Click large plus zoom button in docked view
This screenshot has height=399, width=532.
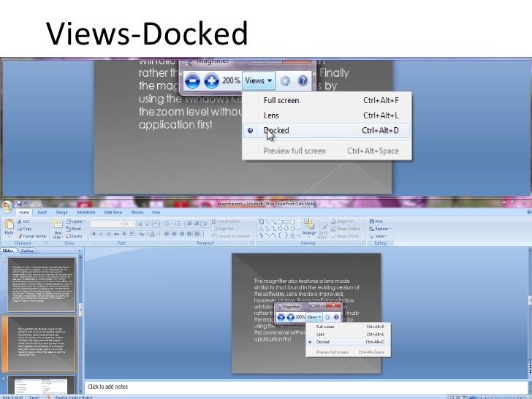212,80
